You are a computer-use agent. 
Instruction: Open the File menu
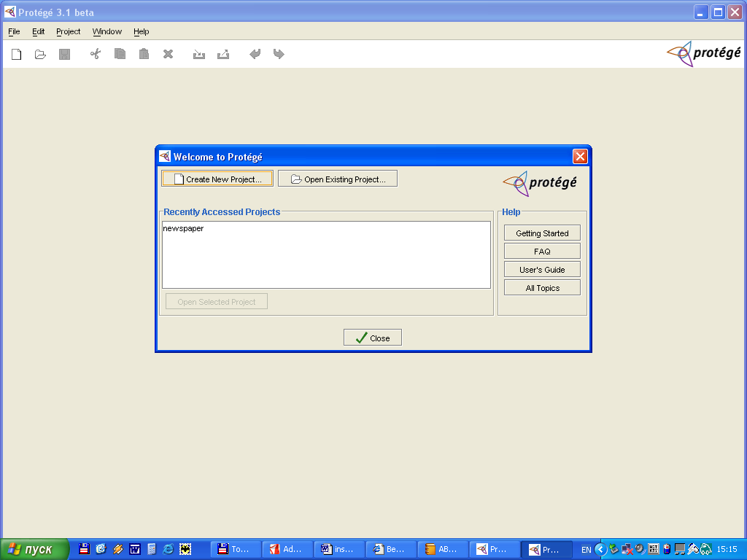(x=15, y=31)
